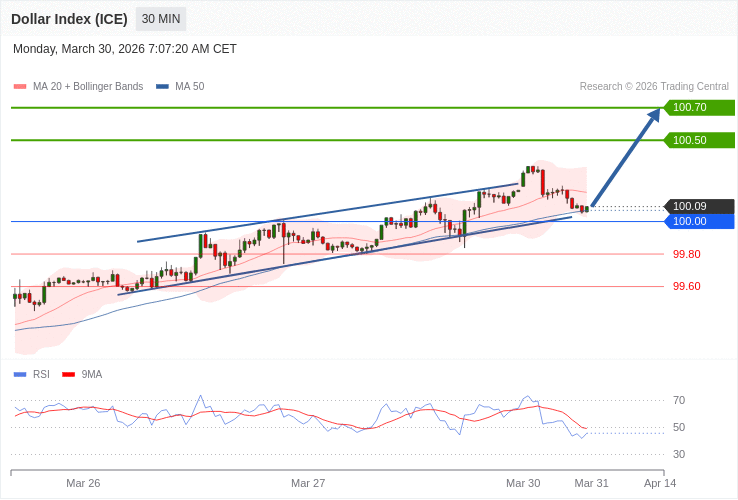The image size is (738, 500).
Task: Click the 99.80 support level label
Action: point(686,254)
